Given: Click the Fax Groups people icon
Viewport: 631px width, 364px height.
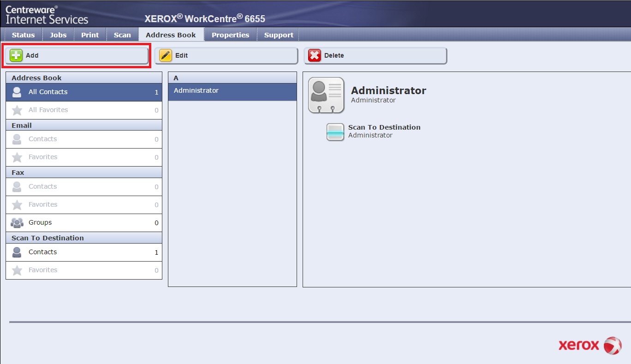Looking at the screenshot, I should point(17,223).
